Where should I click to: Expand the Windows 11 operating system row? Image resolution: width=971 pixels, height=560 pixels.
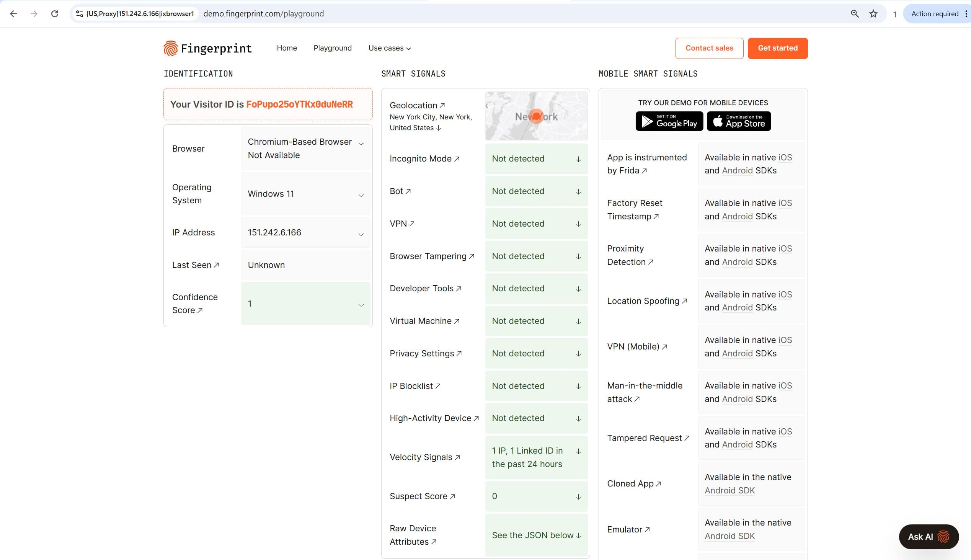306,194
